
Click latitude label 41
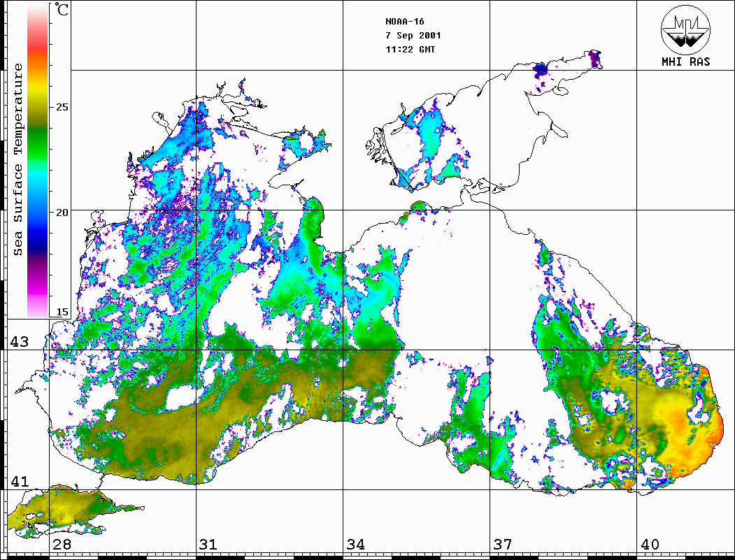(x=20, y=482)
